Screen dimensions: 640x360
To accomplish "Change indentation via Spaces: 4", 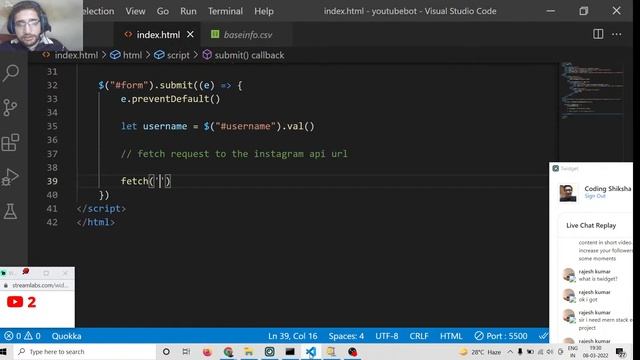I will pos(346,336).
